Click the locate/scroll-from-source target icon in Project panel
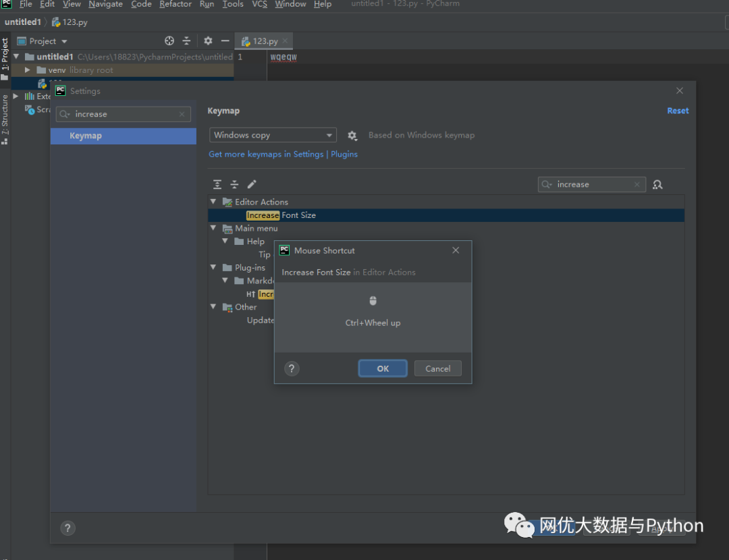729x560 pixels. pyautogui.click(x=169, y=41)
